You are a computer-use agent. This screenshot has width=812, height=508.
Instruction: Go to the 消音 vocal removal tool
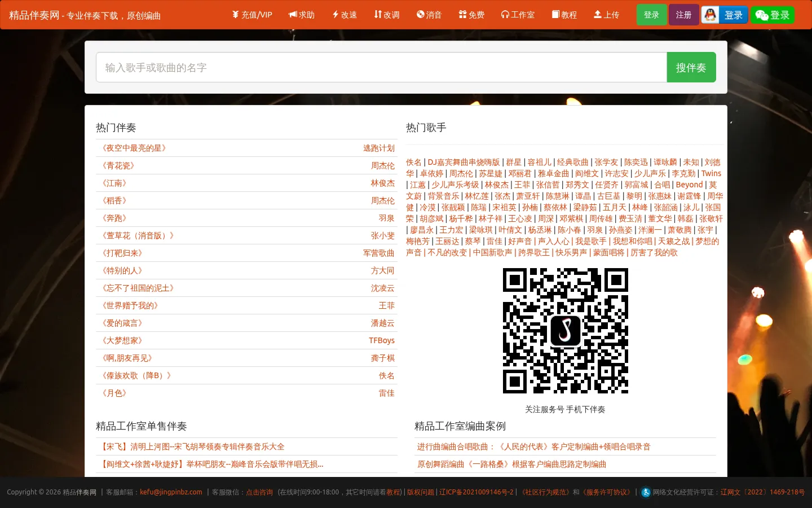click(429, 15)
